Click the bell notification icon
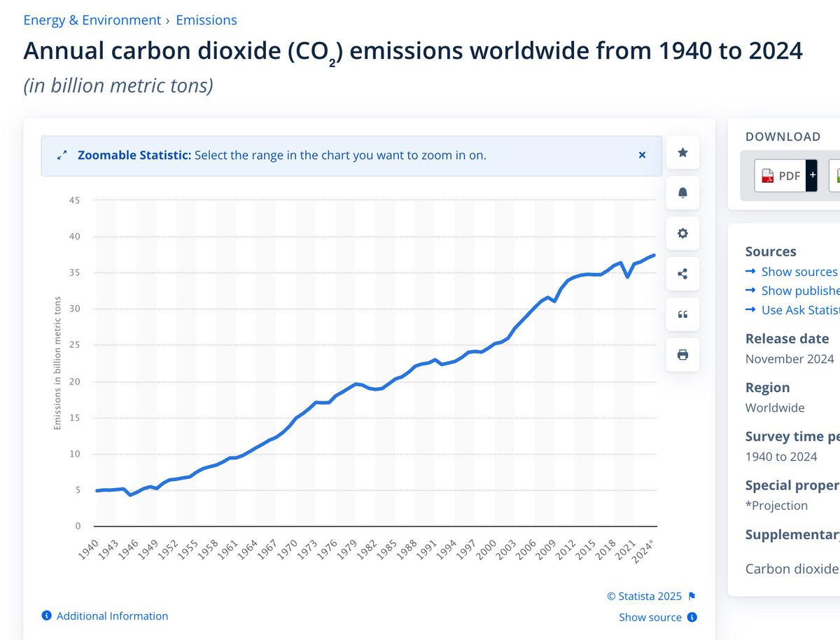840x640 pixels. coord(683,193)
